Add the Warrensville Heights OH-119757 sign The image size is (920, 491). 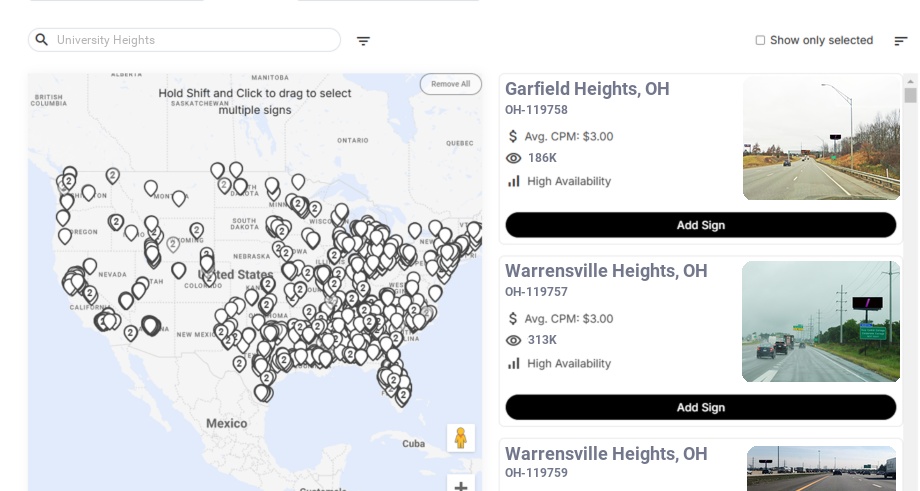[x=700, y=407]
